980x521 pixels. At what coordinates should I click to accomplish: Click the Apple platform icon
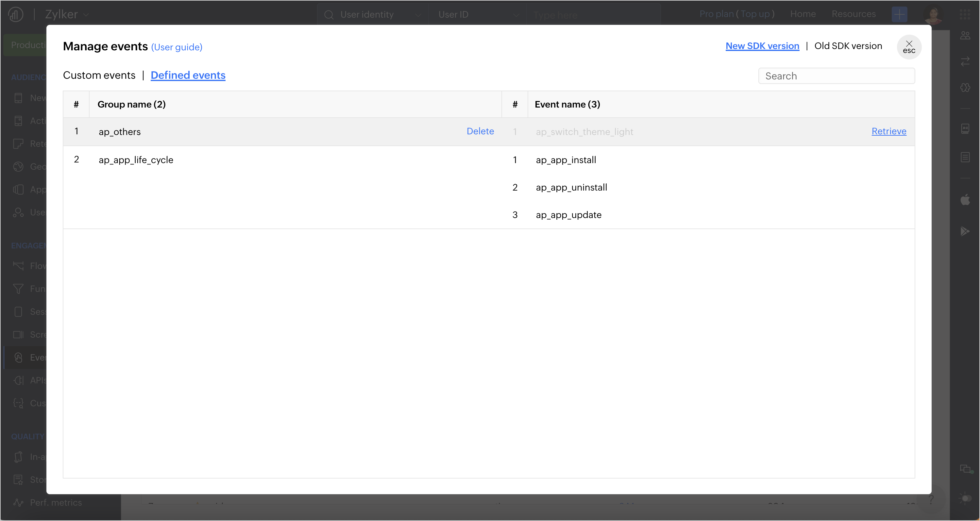965,200
